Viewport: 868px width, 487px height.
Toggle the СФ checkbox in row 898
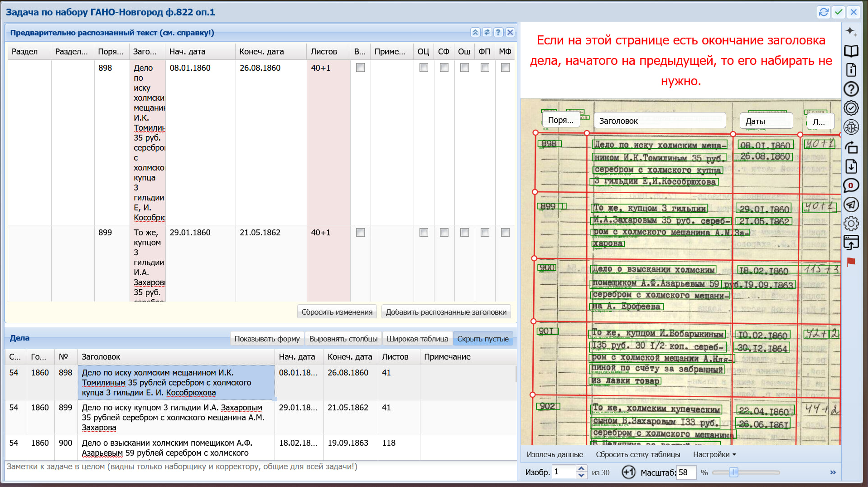click(x=444, y=68)
